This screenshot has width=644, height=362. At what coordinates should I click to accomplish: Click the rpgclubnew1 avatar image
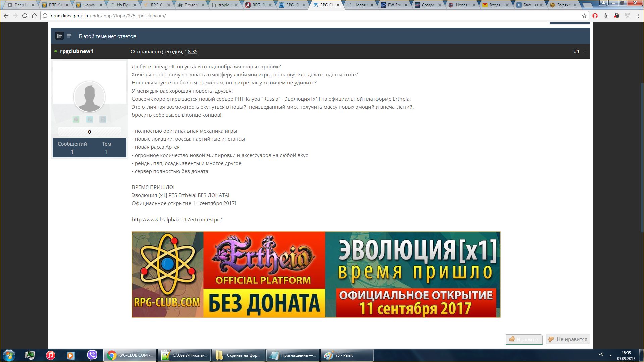click(89, 97)
